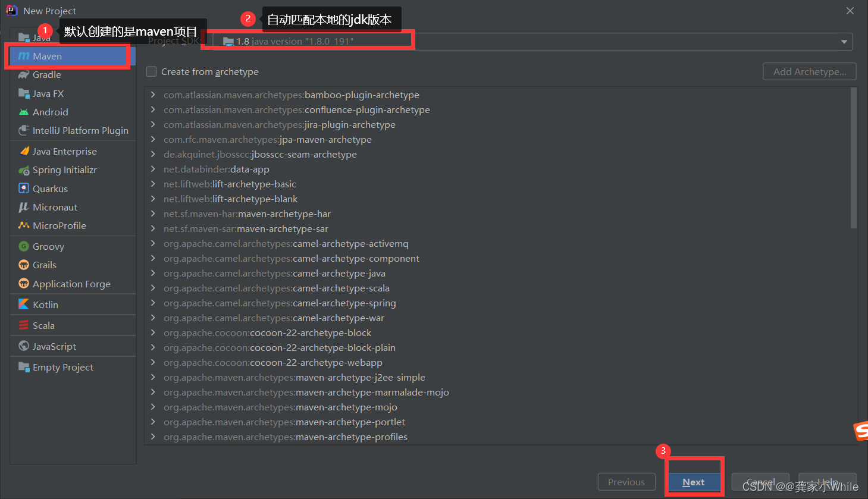Expand cocoon-22-archetype-webapp entry
This screenshot has height=499, width=868.
153,362
